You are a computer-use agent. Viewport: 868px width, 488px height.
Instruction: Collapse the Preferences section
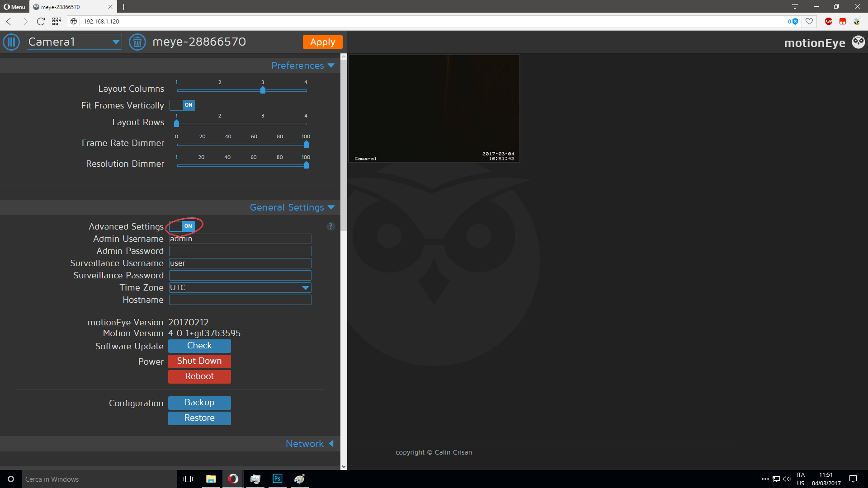point(303,66)
